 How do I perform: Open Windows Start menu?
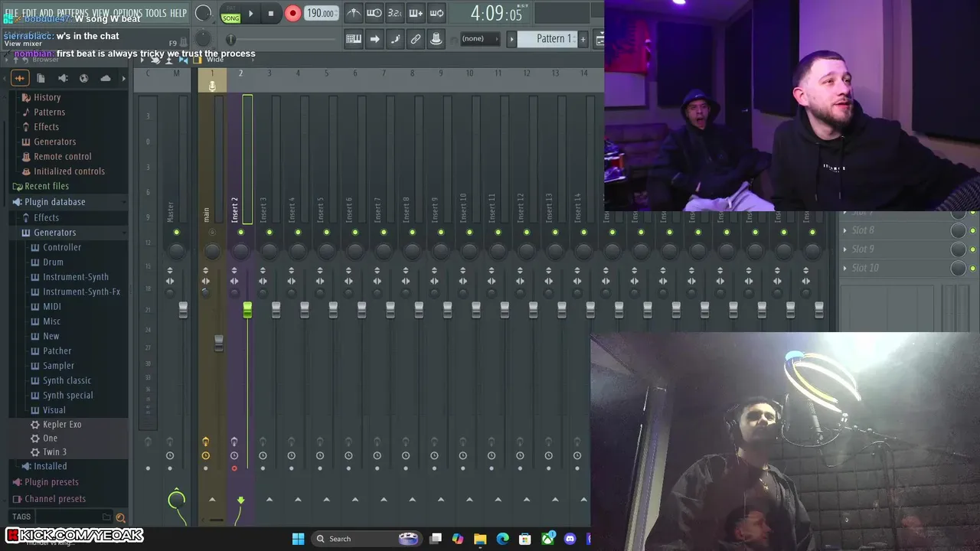(298, 539)
